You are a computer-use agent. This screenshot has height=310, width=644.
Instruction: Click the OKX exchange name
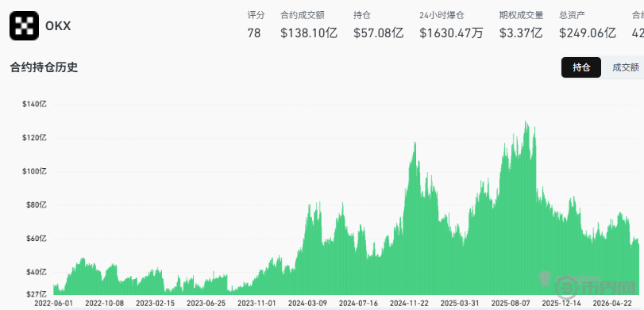(58, 26)
